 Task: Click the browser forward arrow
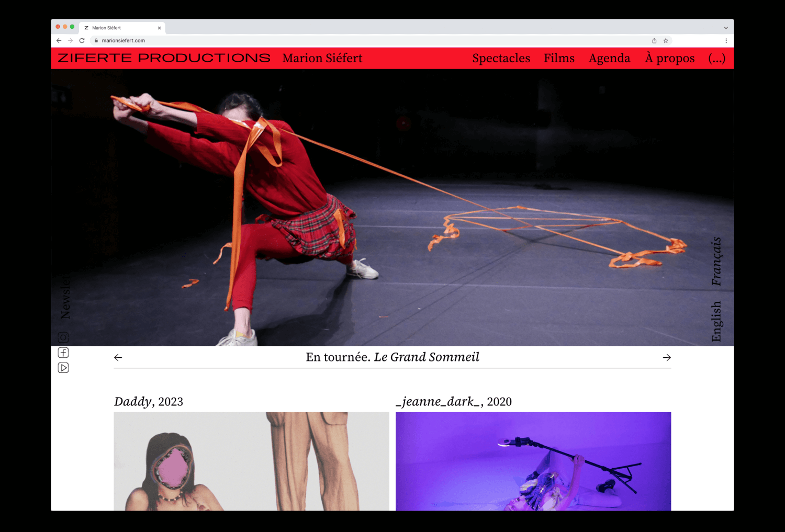(x=70, y=40)
